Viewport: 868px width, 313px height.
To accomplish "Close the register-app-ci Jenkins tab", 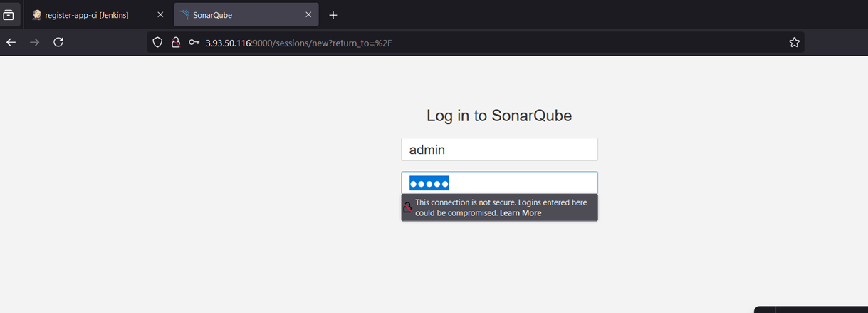I will click(x=160, y=15).
